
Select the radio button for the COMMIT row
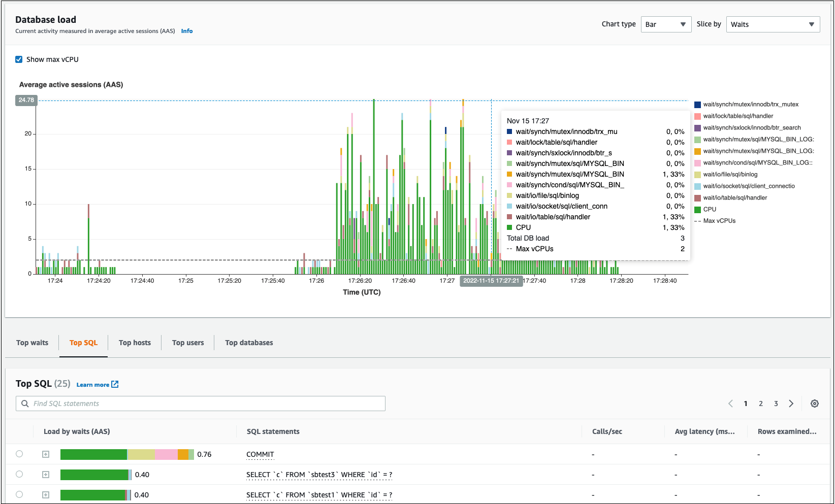[x=19, y=454]
